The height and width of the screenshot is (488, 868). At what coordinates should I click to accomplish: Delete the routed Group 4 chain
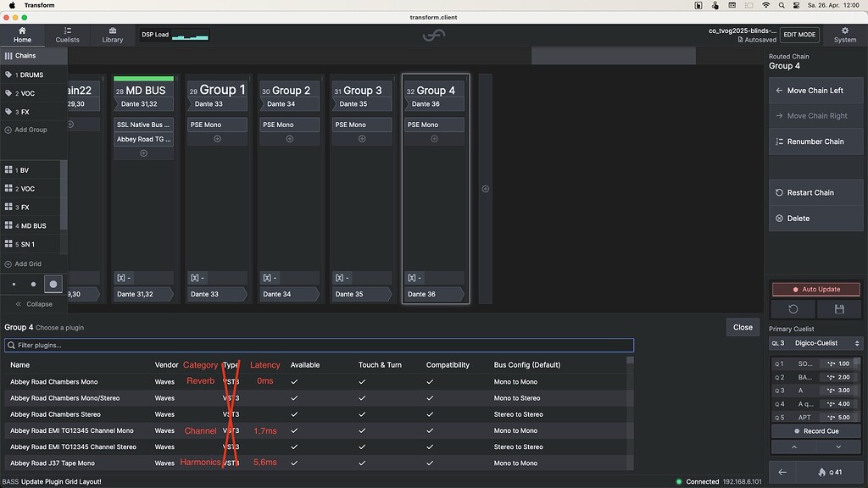click(815, 218)
